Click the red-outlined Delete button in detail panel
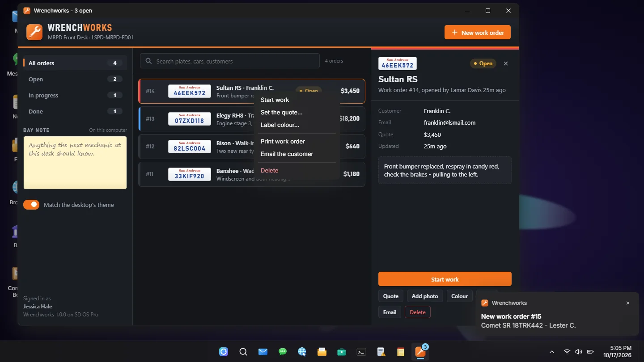 (418, 312)
